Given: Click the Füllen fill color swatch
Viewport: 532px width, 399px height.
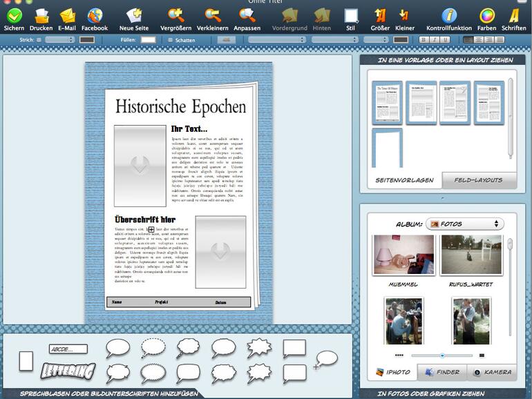Looking at the screenshot, I should 148,40.
